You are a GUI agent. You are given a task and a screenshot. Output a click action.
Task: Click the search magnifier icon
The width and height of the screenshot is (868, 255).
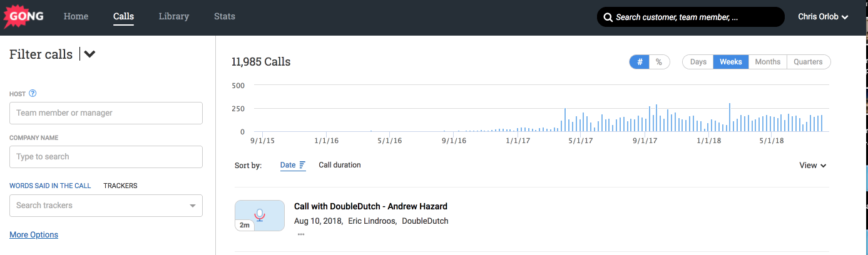(608, 17)
